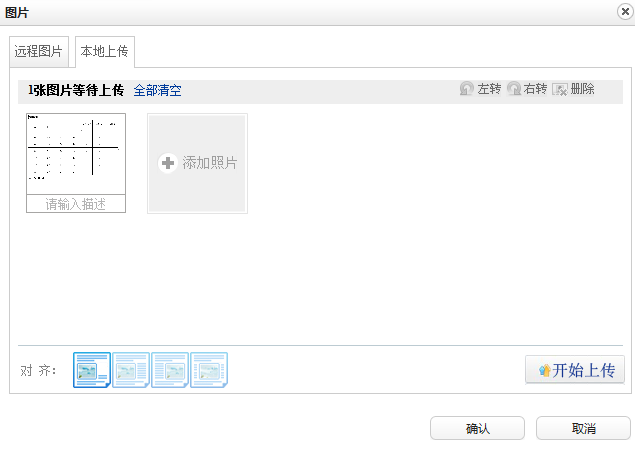This screenshot has width=635, height=455.
Task: Click the plus icon to add photo
Action: (x=168, y=163)
